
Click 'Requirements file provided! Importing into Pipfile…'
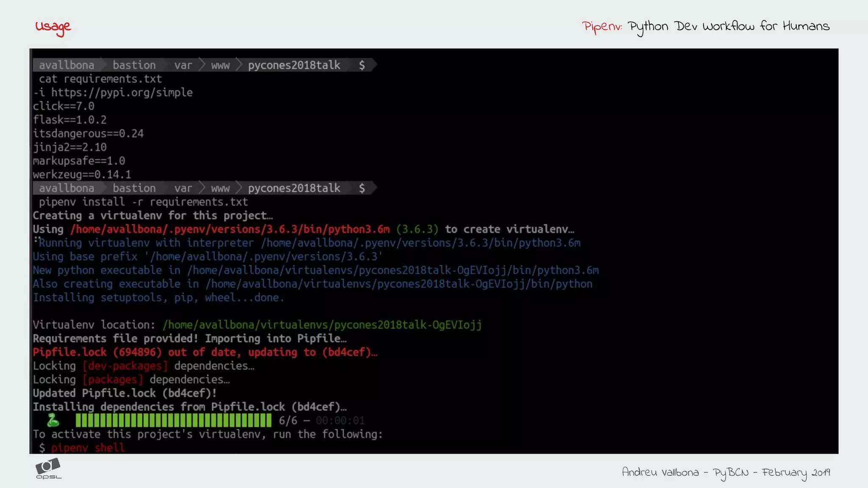(190, 338)
